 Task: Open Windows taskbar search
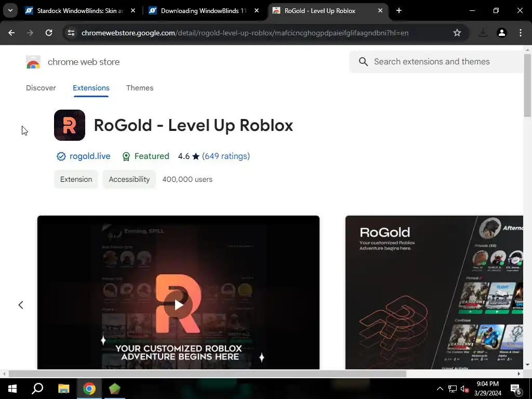tap(37, 389)
